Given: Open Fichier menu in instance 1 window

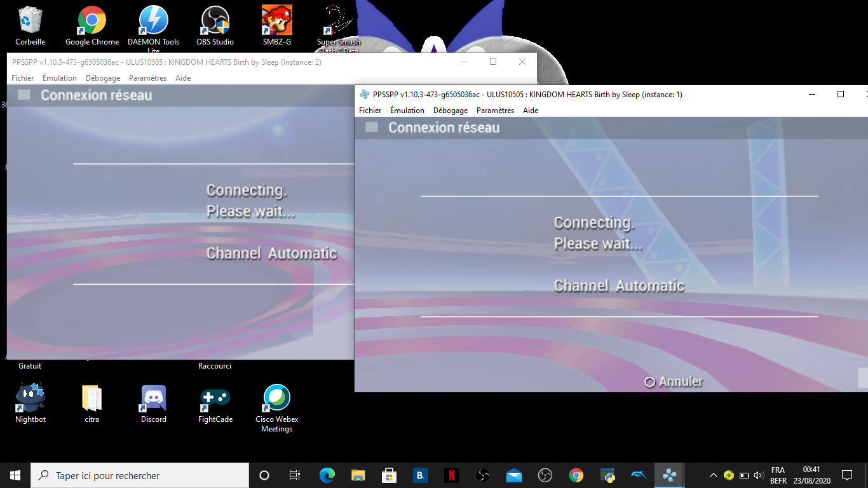Looking at the screenshot, I should [370, 111].
